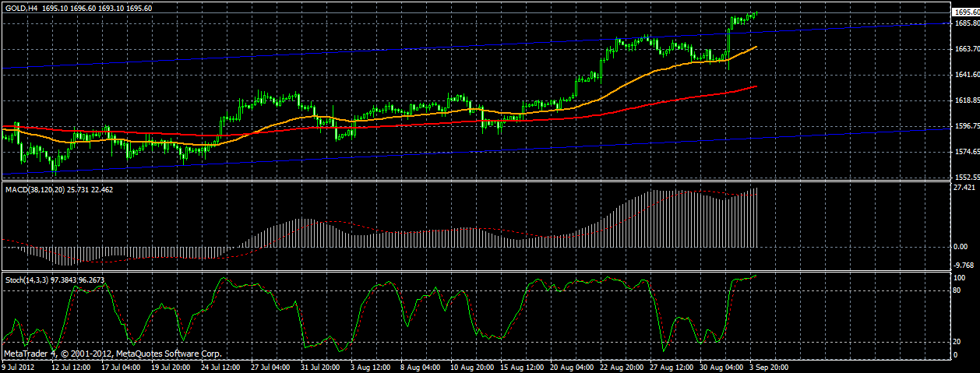Click the 30 Aug 04:00 time label
Image resolution: width=980 pixels, height=373 pixels.
point(720,367)
